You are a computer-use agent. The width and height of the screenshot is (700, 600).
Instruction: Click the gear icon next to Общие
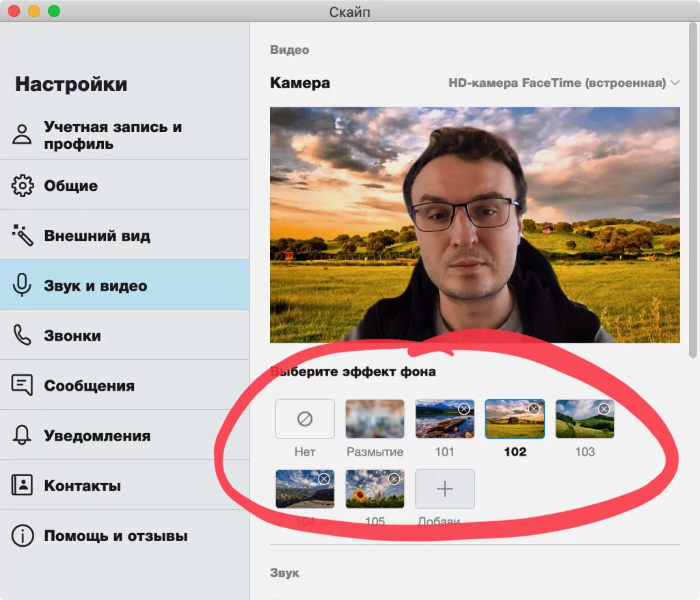click(x=23, y=185)
